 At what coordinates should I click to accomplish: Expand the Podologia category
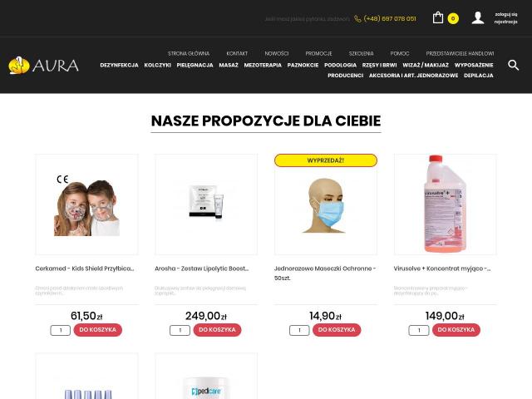(x=340, y=65)
